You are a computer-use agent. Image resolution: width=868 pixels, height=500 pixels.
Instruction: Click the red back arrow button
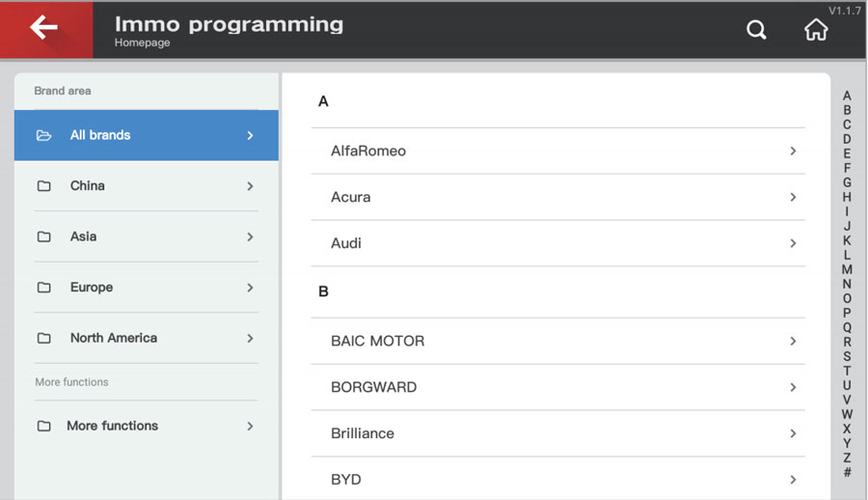tap(45, 29)
